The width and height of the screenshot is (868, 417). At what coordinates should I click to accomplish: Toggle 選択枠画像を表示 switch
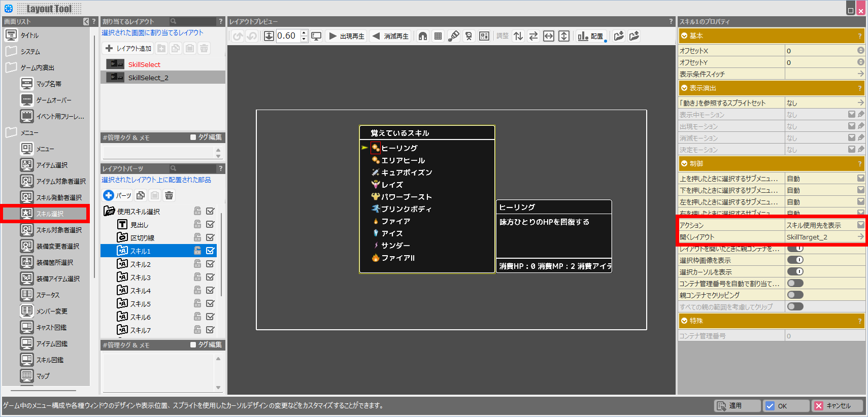click(795, 260)
